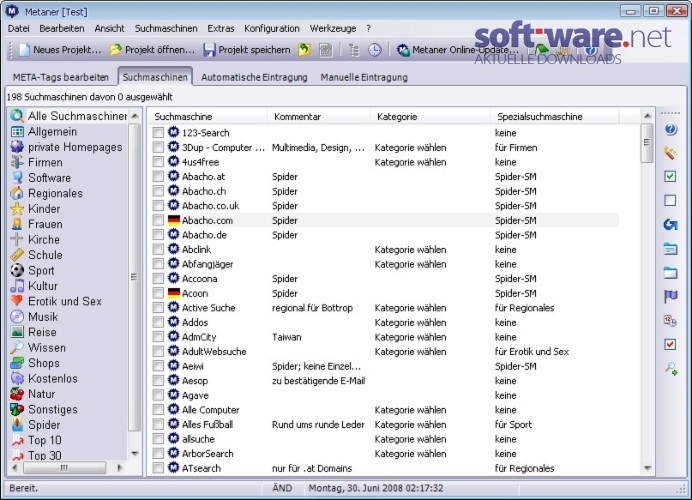
Task: Click the blank blue window icon in sidebar
Action: (x=670, y=273)
